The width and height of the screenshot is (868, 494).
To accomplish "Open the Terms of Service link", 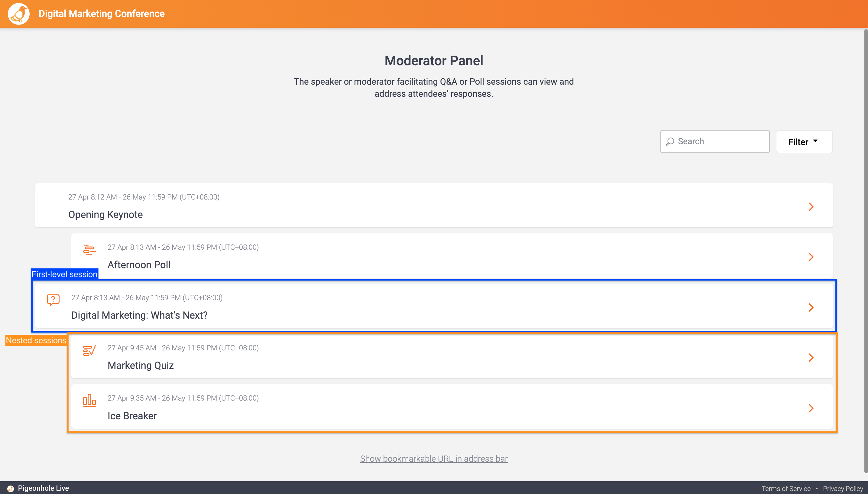I will (786, 489).
